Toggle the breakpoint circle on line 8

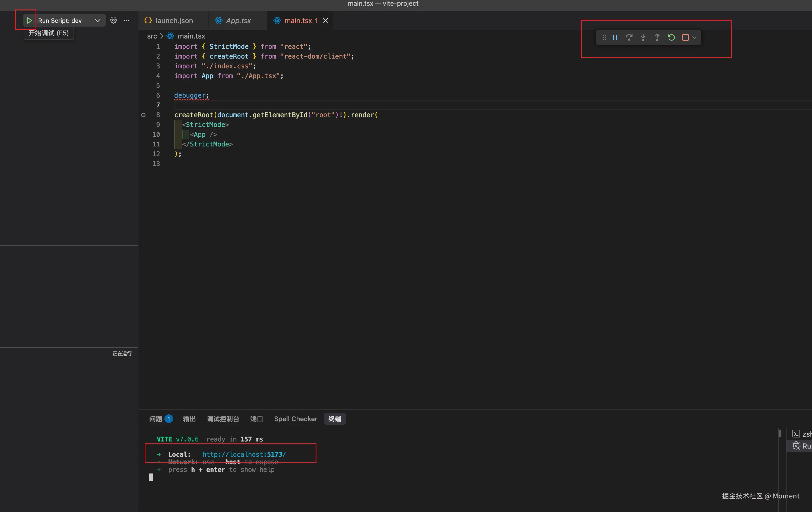click(x=143, y=115)
